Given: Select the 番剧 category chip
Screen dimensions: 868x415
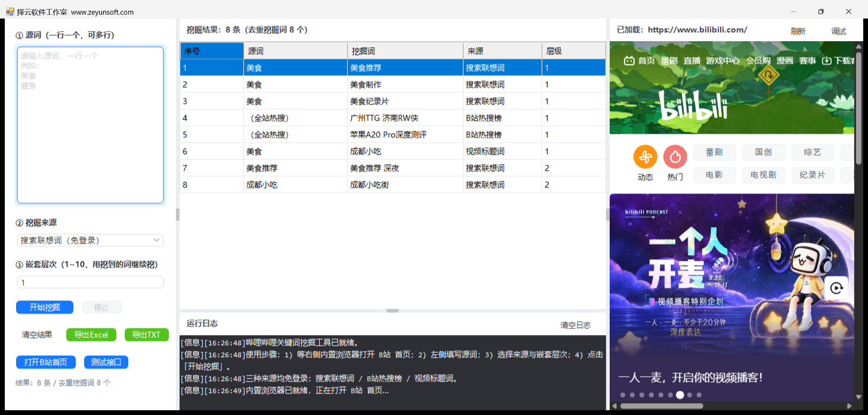Looking at the screenshot, I should pos(714,152).
